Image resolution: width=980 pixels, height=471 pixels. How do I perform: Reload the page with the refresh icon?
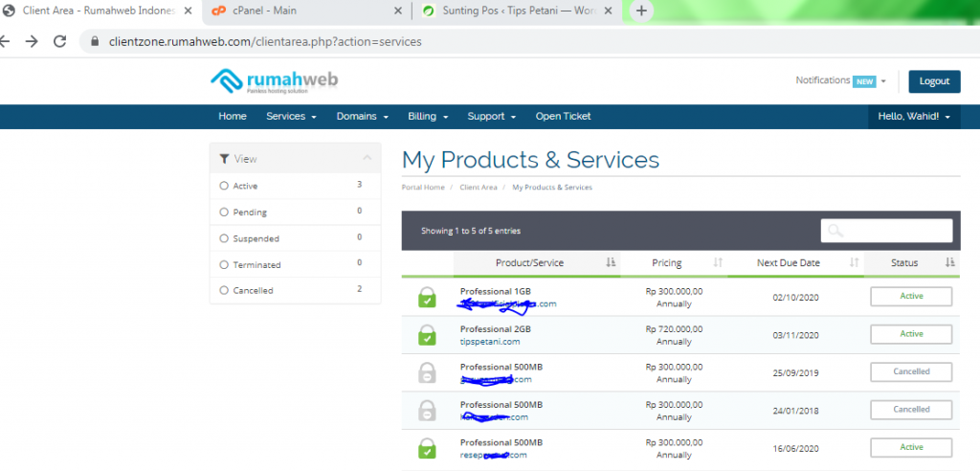[60, 42]
